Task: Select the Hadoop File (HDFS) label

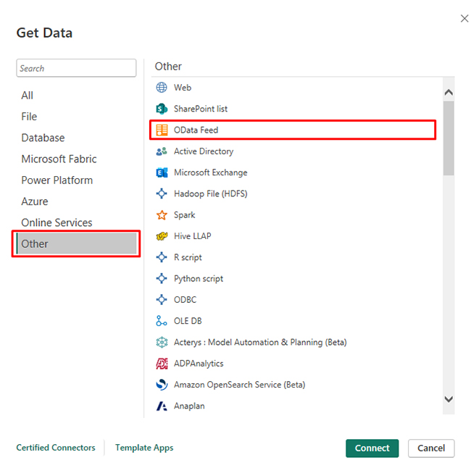Action: coord(210,193)
